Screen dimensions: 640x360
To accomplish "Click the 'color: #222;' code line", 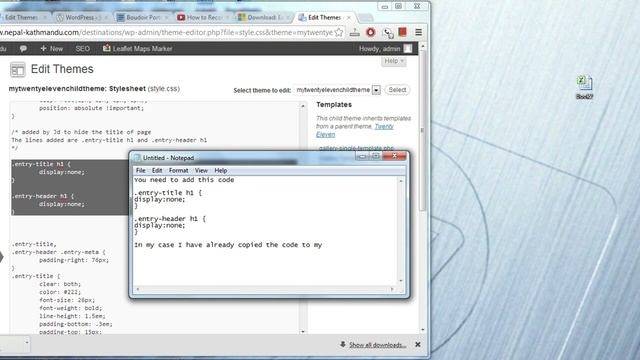I will point(60,292).
